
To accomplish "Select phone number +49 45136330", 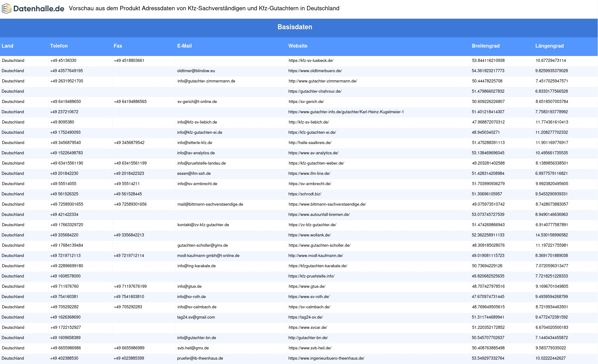I will 63,61.
